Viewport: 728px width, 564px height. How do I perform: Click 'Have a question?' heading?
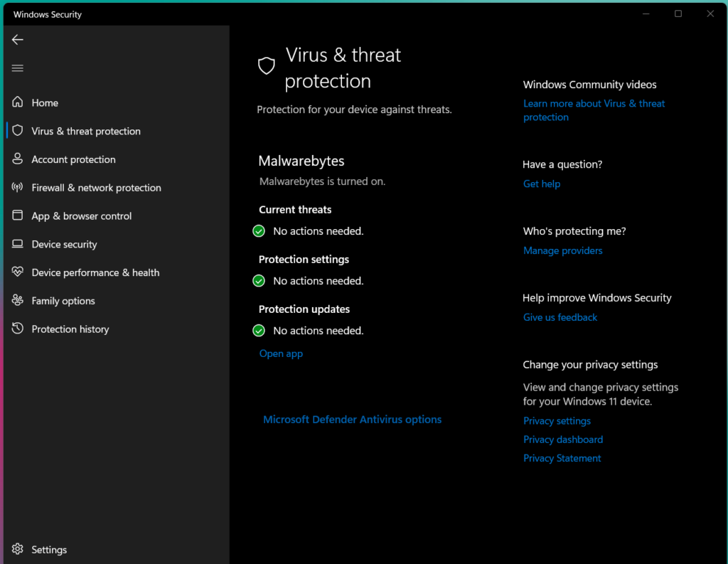(562, 164)
